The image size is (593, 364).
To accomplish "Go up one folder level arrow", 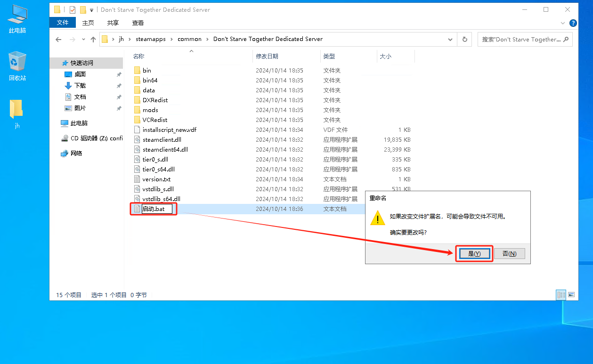I will pyautogui.click(x=93, y=39).
